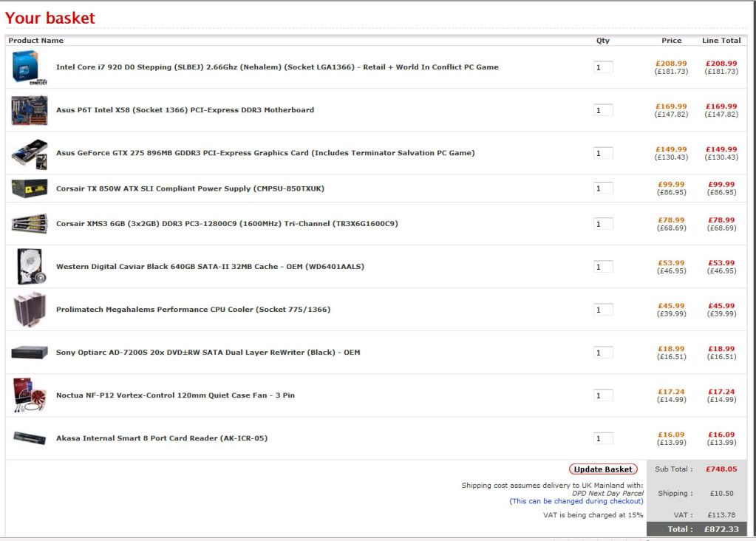Click 'VAT is being charged at 15%' note
The image size is (756, 541).
pyautogui.click(x=593, y=515)
